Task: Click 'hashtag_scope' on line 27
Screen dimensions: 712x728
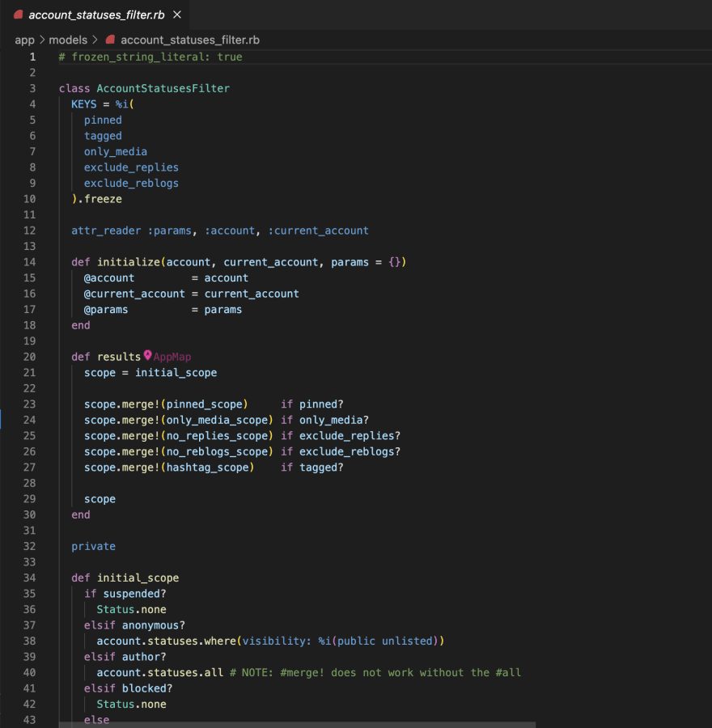Action: pyautogui.click(x=208, y=467)
